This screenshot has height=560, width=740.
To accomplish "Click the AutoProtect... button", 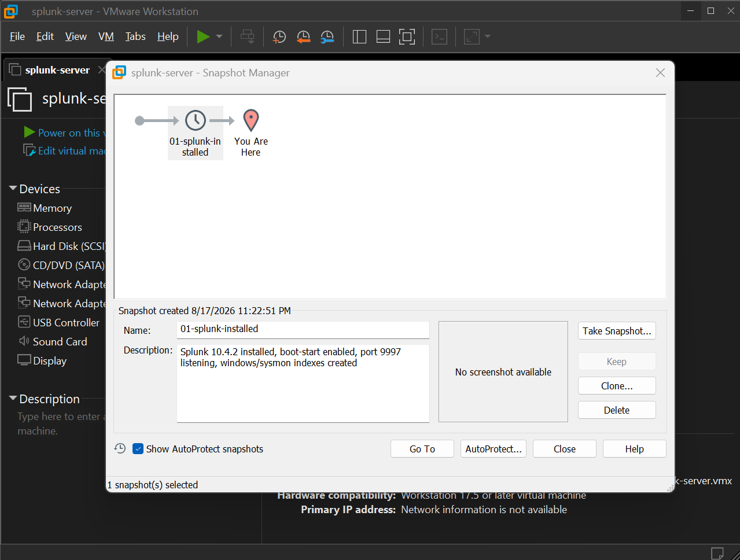I will (494, 449).
